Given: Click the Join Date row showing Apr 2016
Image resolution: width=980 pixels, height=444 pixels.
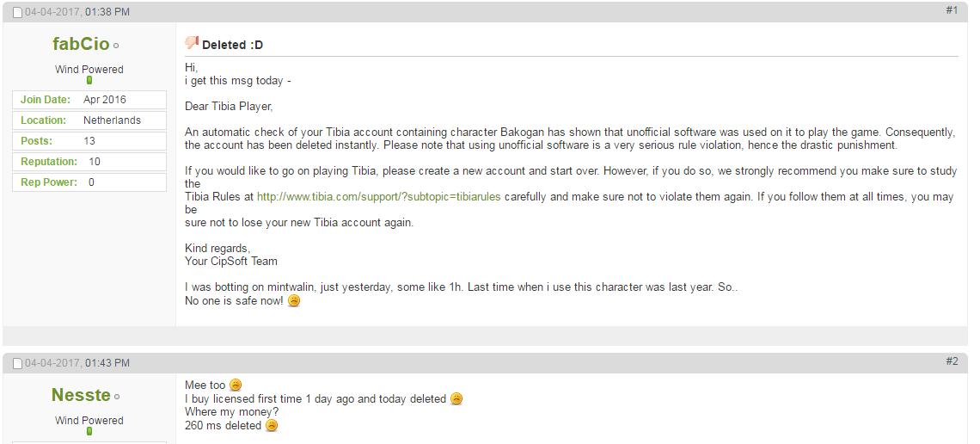Looking at the screenshot, I should [x=89, y=100].
